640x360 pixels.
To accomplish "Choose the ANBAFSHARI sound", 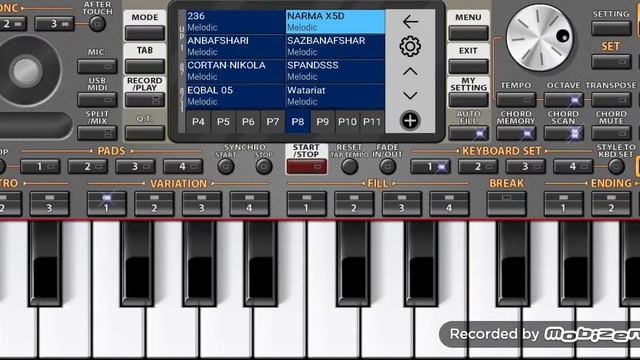I will tap(235, 46).
